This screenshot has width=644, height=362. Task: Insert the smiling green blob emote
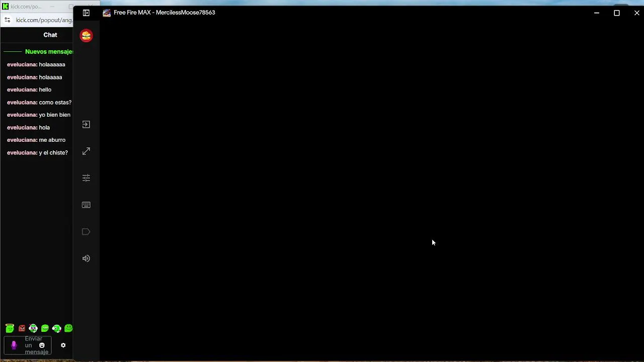[x=68, y=328]
